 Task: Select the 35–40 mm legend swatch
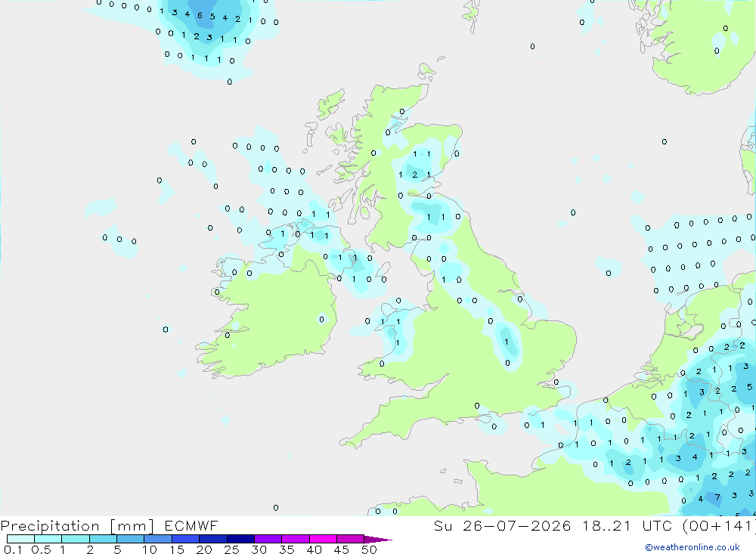coord(295,539)
